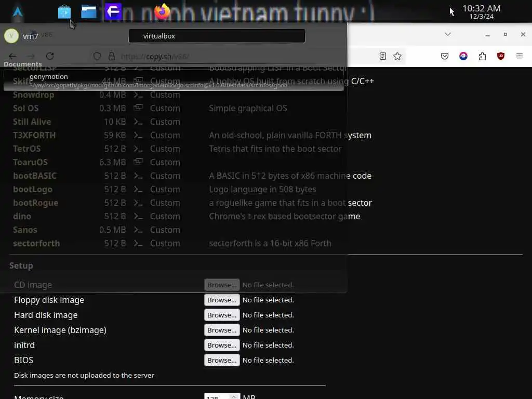The image size is (532, 399).
Task: Click the tracking protection shield icon
Action: [97, 56]
